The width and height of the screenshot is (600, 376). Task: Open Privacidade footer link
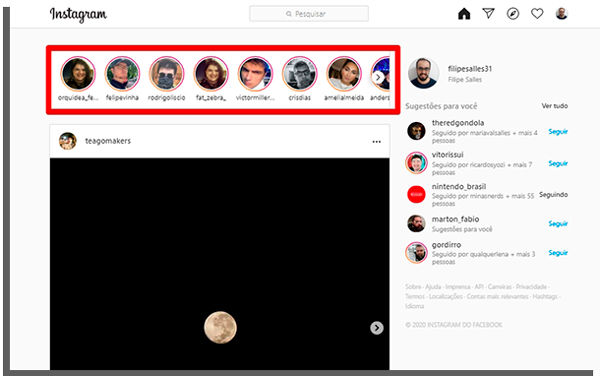pos(531,287)
